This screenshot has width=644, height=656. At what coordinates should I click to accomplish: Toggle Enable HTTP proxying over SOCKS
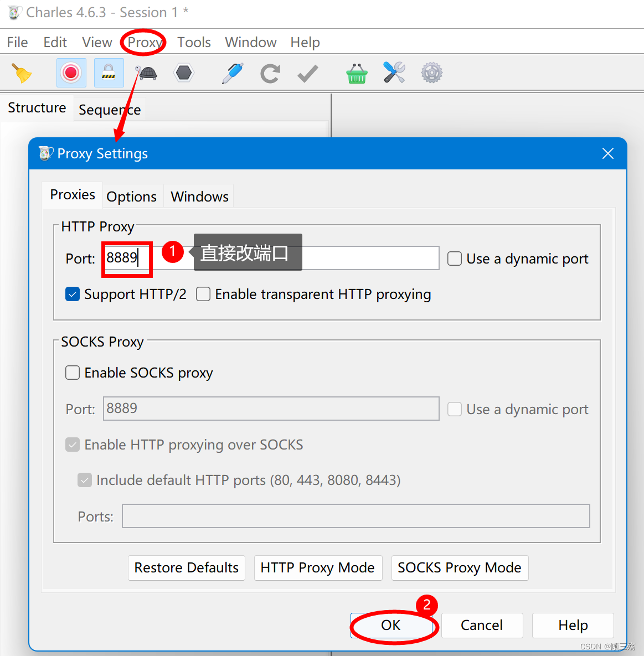point(73,445)
